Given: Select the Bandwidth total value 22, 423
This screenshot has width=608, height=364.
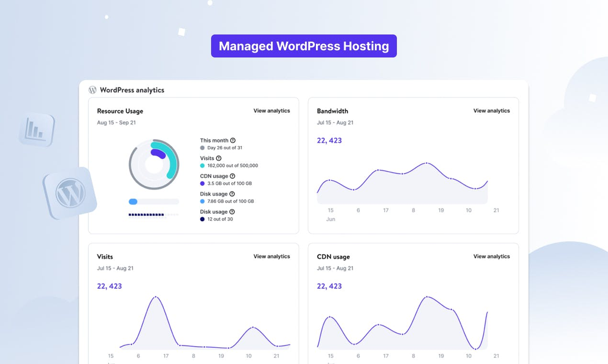Looking at the screenshot, I should click(329, 140).
